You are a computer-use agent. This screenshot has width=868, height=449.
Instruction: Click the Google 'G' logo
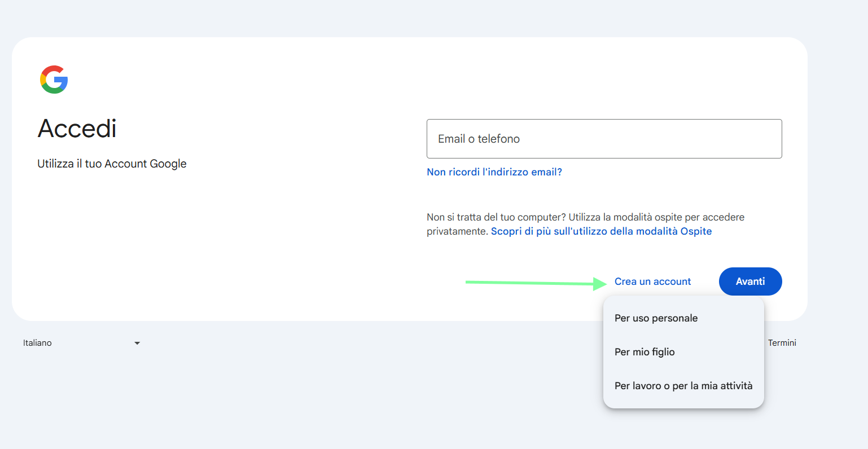54,80
